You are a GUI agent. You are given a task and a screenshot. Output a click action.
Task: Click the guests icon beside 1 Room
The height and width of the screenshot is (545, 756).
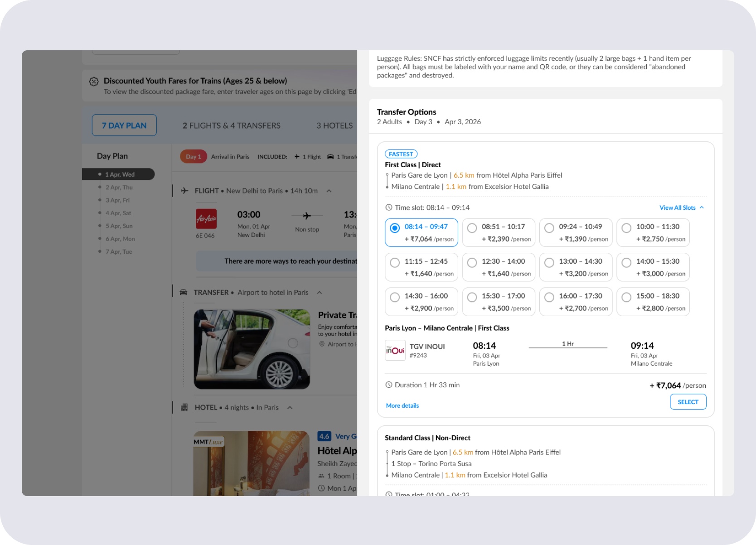(x=321, y=476)
